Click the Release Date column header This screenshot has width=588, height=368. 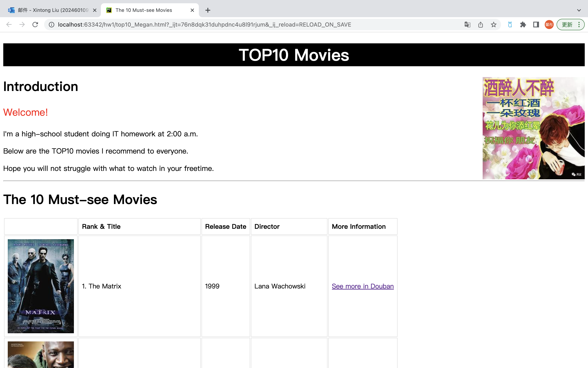coord(226,227)
